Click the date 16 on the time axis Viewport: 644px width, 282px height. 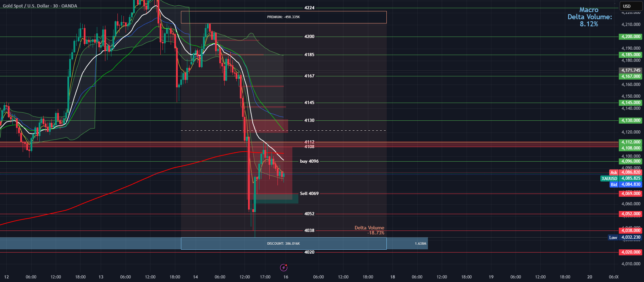[286, 277]
